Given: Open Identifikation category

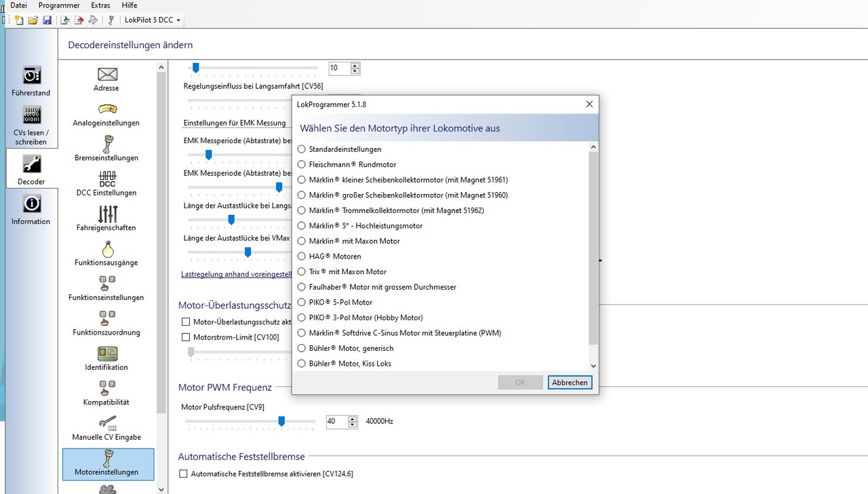Looking at the screenshot, I should (x=106, y=359).
